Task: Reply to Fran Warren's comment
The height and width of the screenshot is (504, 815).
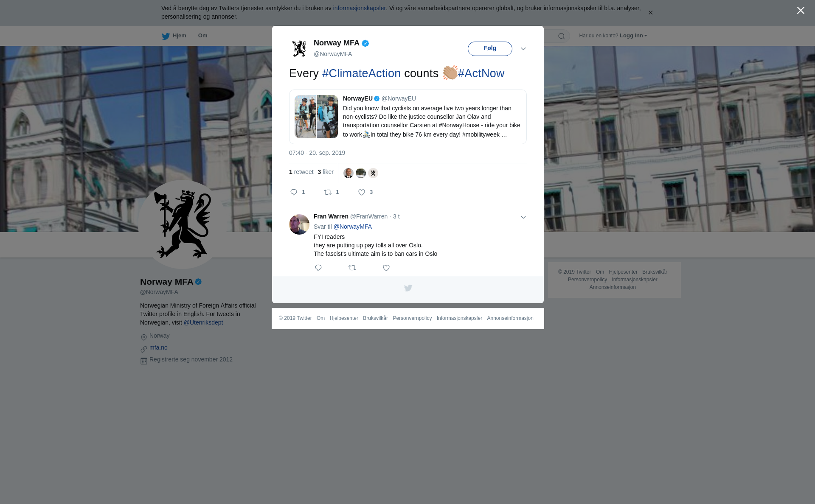Action: [318, 268]
